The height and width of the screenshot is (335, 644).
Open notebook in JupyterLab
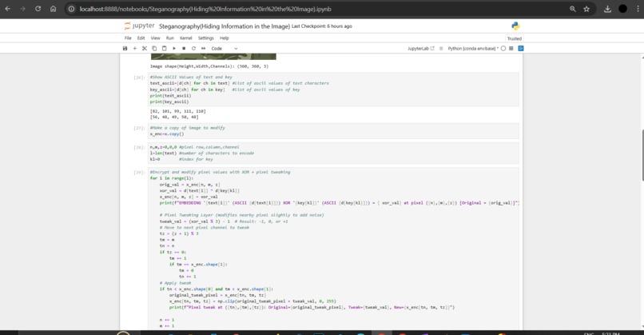(420, 49)
